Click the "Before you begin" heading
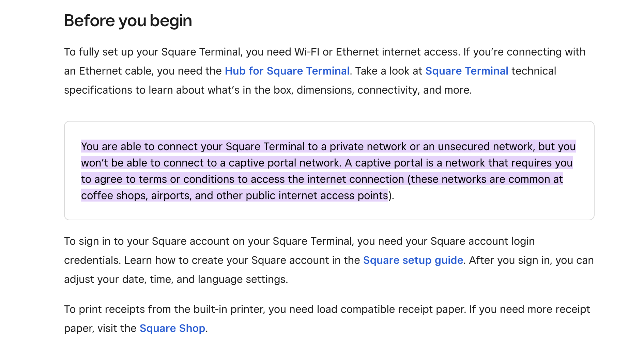 pos(128,21)
